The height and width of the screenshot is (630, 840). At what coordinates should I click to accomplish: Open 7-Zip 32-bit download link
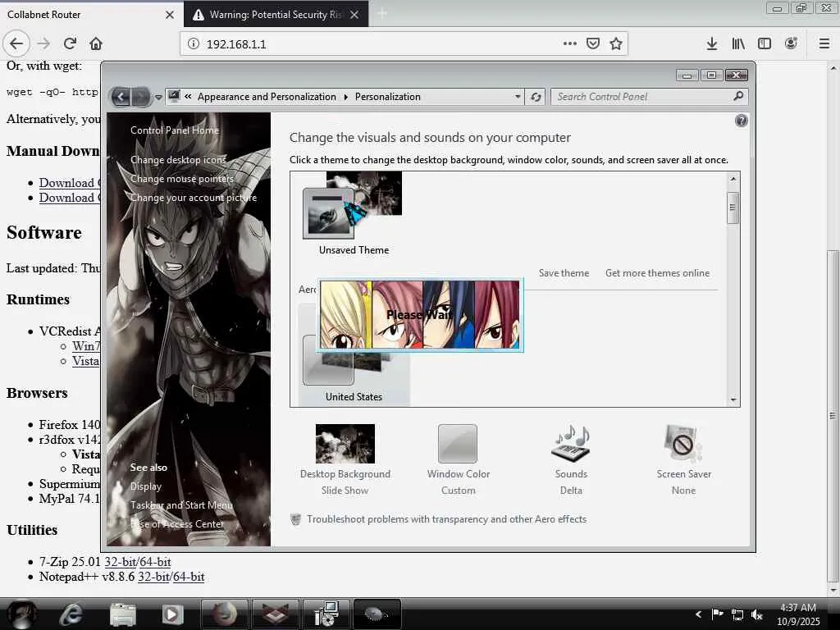coord(121,562)
